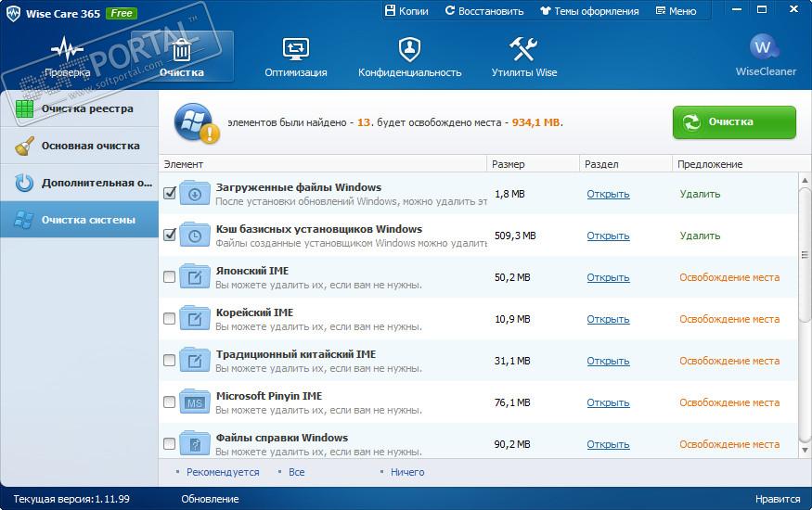The height and width of the screenshot is (510, 812).
Task: Check the Файлы справки Windows checkbox
Action: [169, 444]
